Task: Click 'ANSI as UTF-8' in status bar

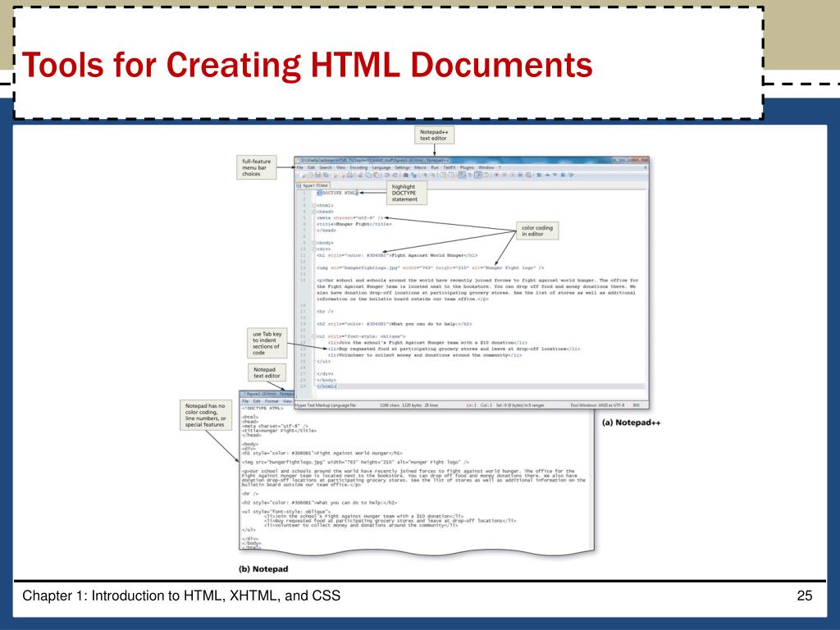Action: tap(612, 405)
